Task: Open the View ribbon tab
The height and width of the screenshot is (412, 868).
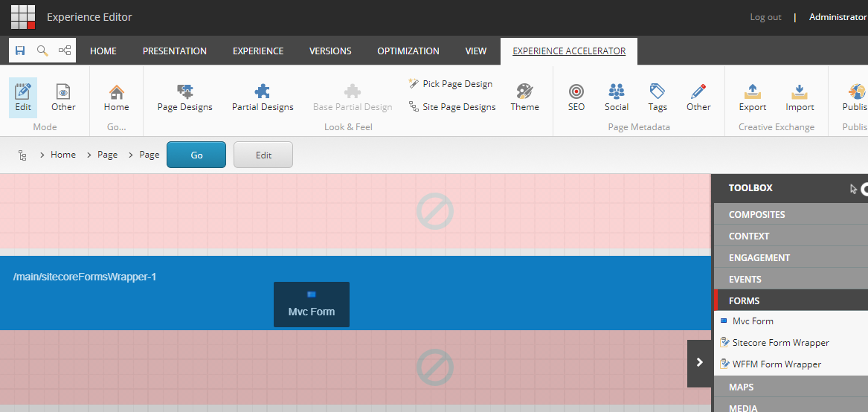Action: [476, 51]
